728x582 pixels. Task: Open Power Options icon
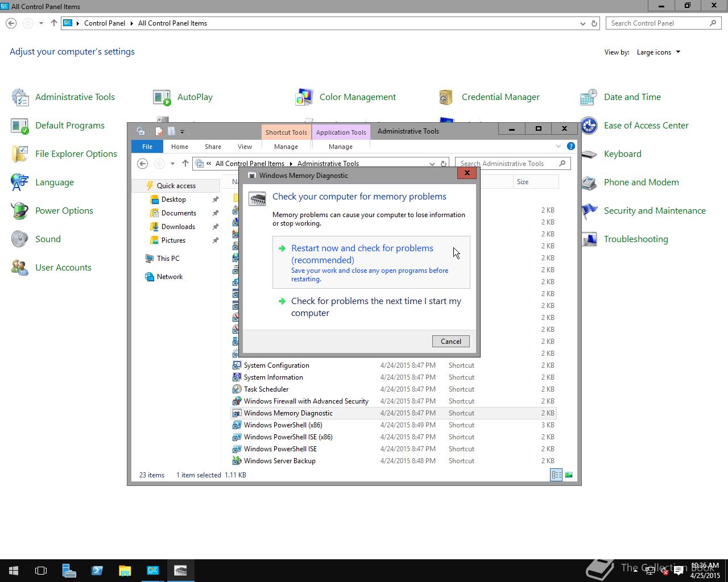(x=52, y=211)
